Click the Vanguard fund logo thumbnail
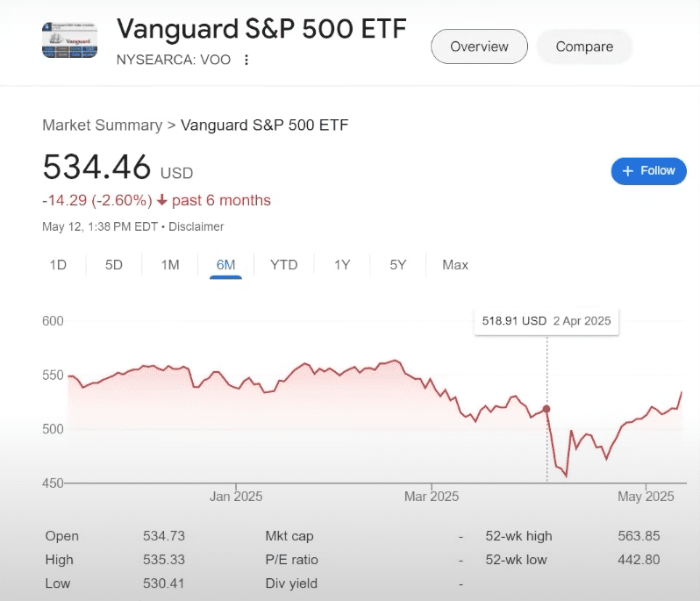Screen dimensions: 700x601 click(x=69, y=39)
